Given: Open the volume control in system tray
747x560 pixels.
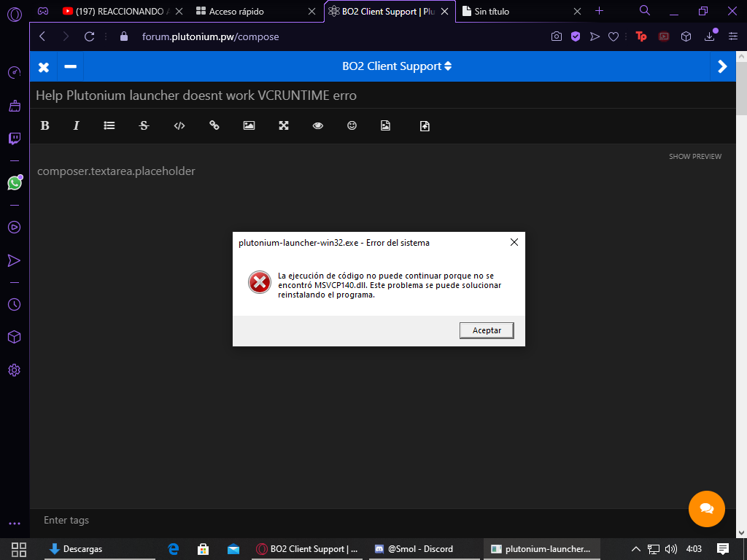Looking at the screenshot, I should coord(671,549).
